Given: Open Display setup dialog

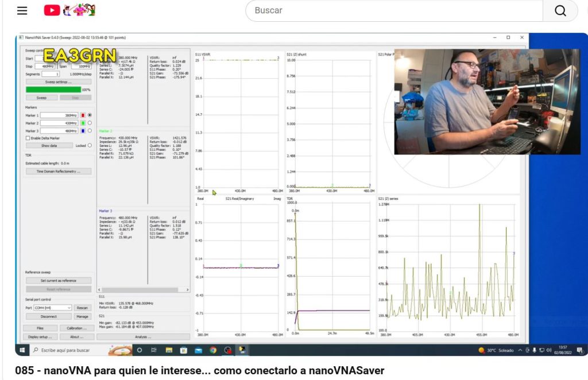Looking at the screenshot, I should [x=40, y=337].
